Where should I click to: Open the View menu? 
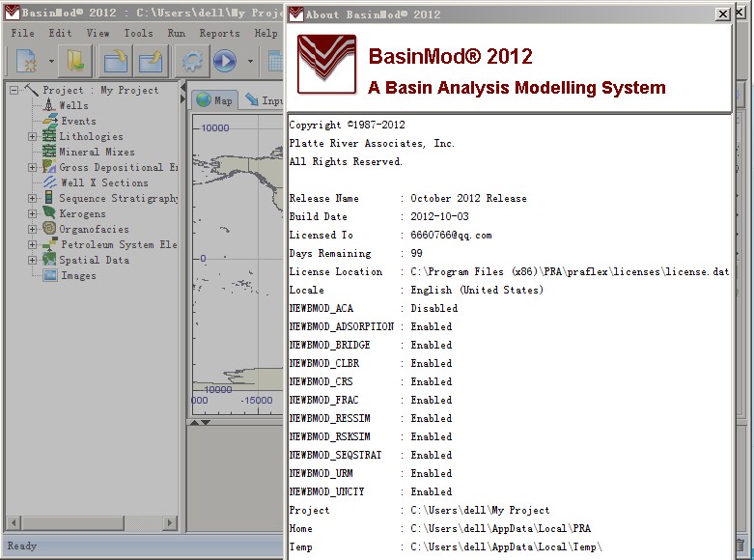98,33
